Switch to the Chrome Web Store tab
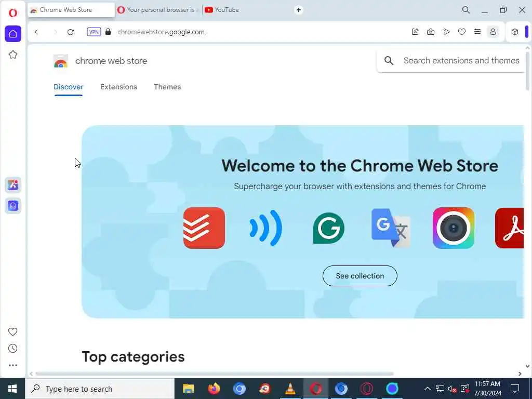This screenshot has height=399, width=532. (x=71, y=10)
